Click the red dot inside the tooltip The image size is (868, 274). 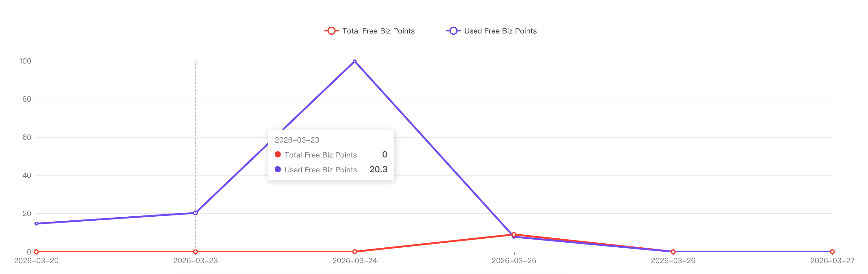point(278,154)
